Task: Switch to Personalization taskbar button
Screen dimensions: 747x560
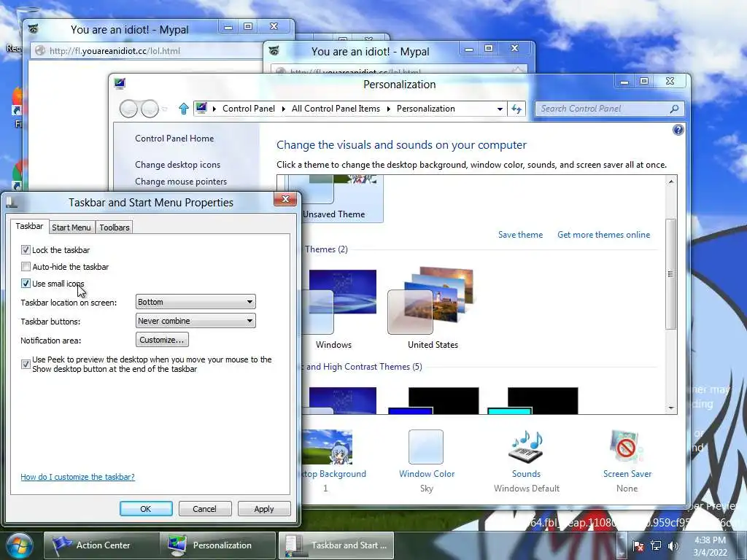Action: pyautogui.click(x=218, y=545)
